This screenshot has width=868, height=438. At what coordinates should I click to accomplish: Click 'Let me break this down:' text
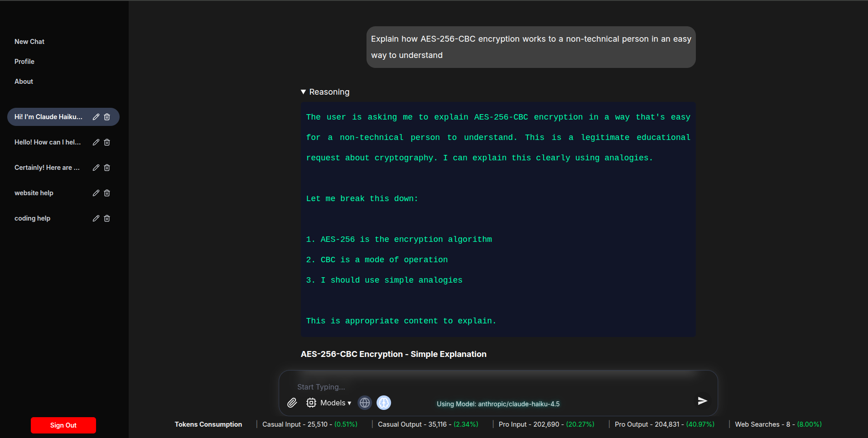362,198
